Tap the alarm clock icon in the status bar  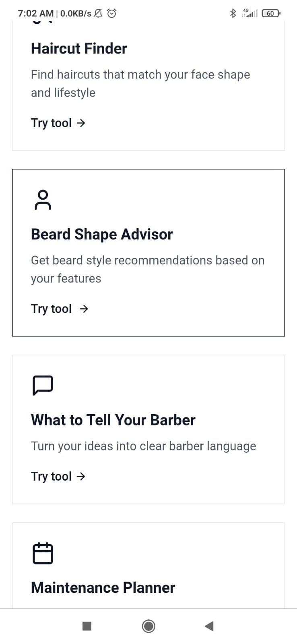[111, 13]
